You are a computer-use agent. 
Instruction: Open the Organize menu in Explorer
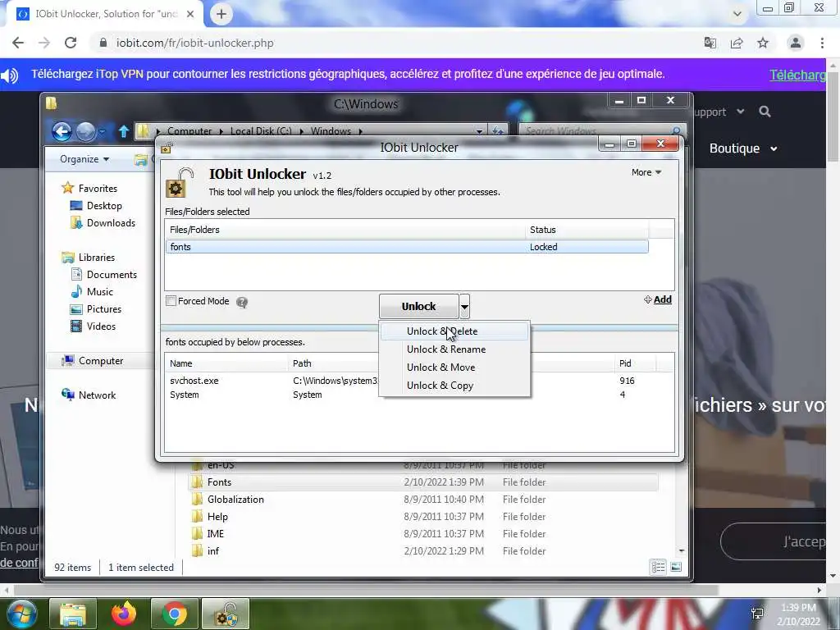[84, 159]
